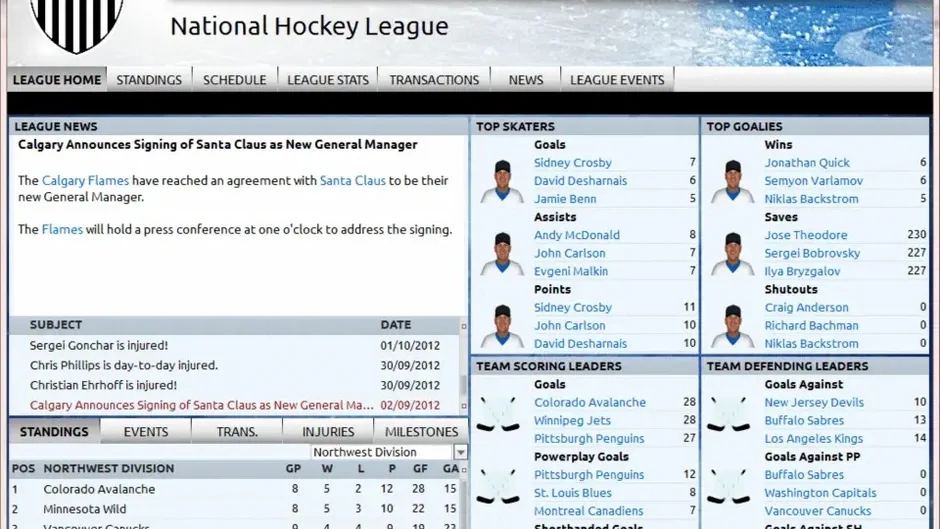
Task: Open John Carlson under Assists
Action: point(570,253)
